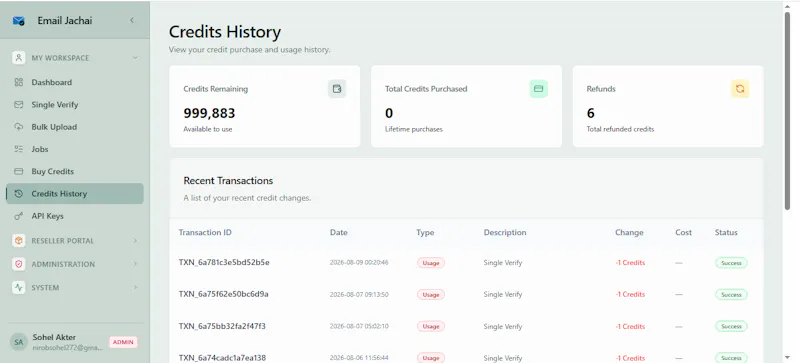Click the Jobs list icon
800x363 pixels.
(x=19, y=149)
